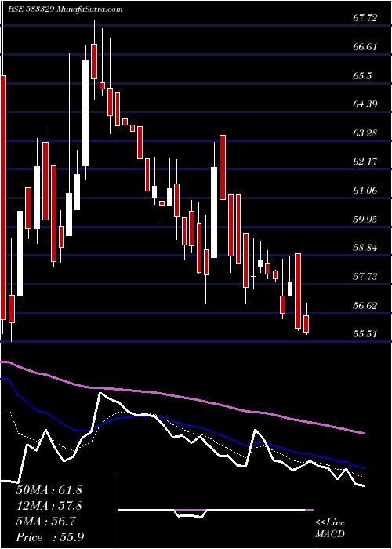Viewport: 392px width, 549px height.
Task: Click the MACD inset chart box
Action: (216, 510)
